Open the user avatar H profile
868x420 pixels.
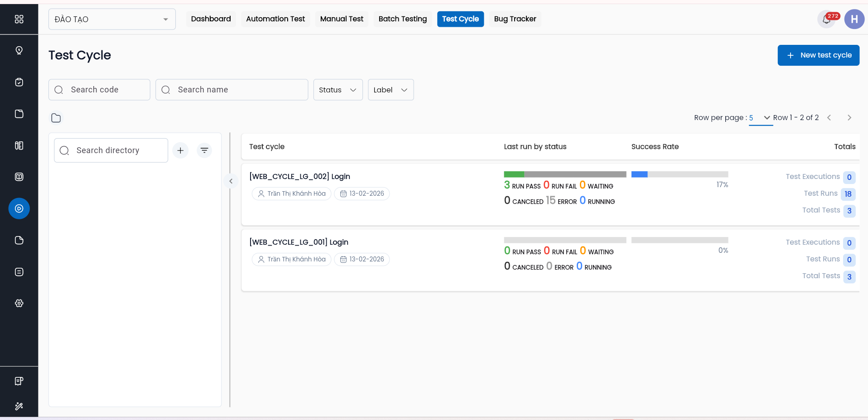854,19
